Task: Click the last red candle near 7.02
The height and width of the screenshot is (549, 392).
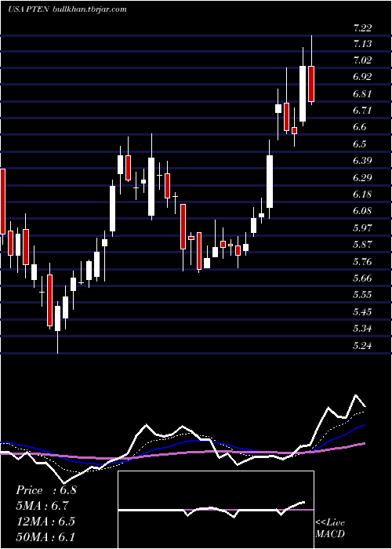Action: tap(311, 84)
